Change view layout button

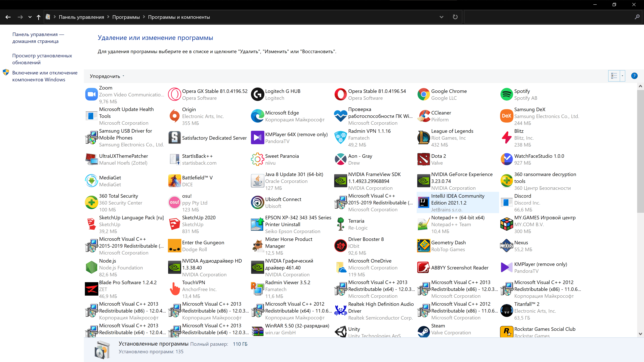pyautogui.click(x=614, y=76)
